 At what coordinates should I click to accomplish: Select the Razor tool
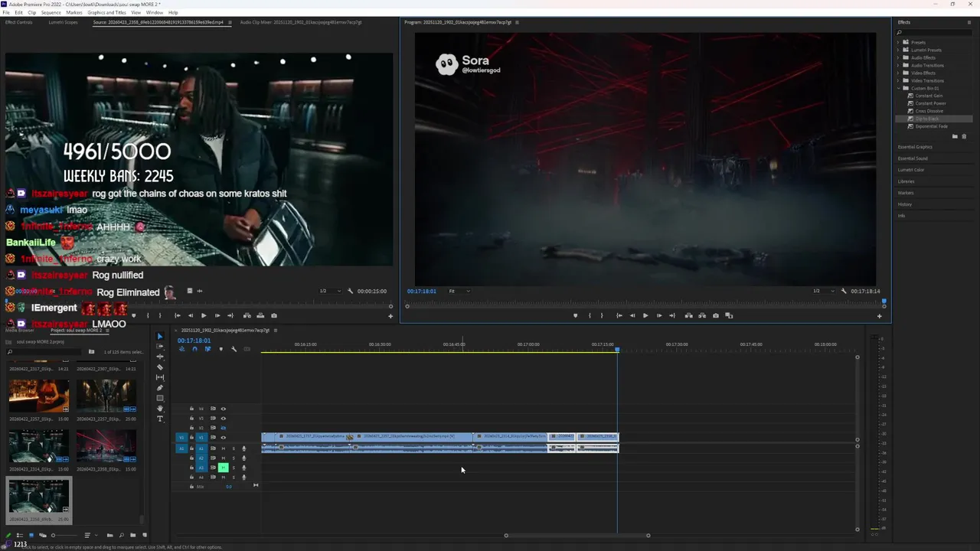coord(160,367)
